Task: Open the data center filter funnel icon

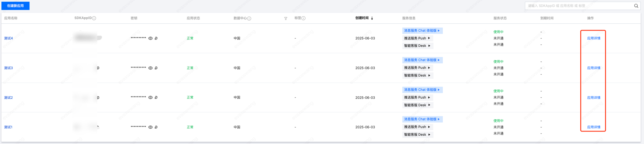Action: [x=286, y=18]
